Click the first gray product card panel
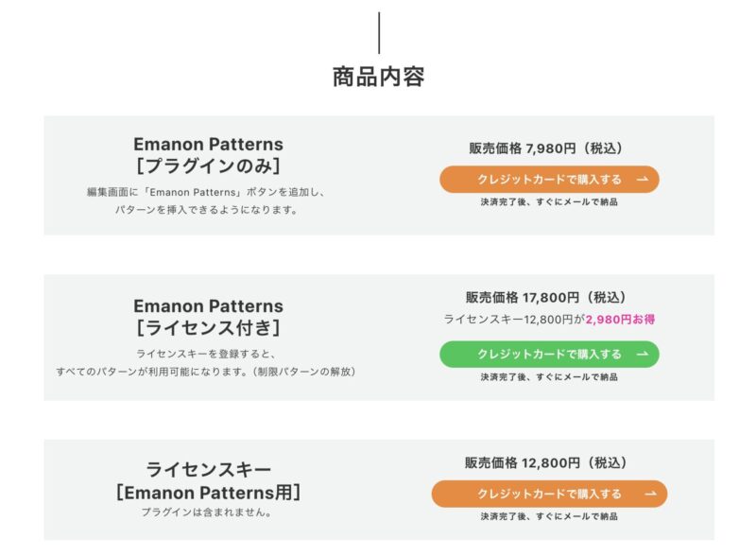The width and height of the screenshot is (756, 556). 378,174
